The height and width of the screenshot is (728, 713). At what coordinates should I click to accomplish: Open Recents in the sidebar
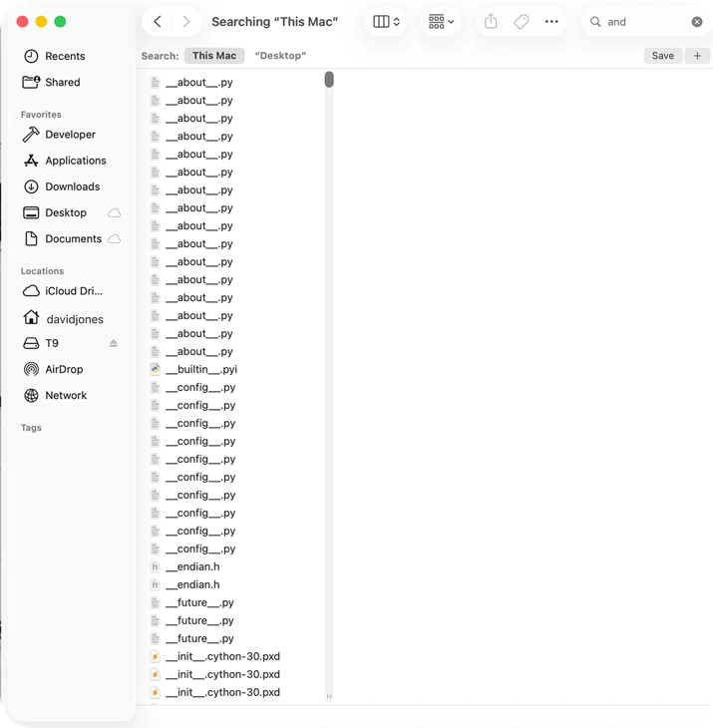65,56
